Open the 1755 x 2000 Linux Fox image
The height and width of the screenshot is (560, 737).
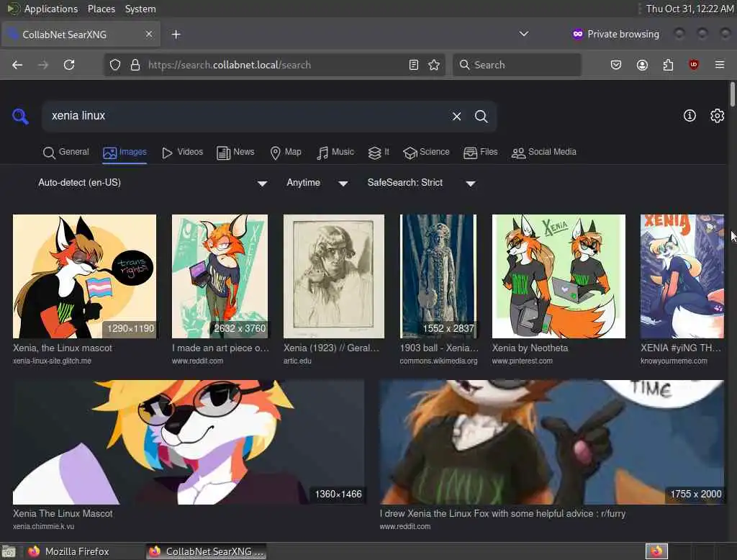[x=552, y=442]
